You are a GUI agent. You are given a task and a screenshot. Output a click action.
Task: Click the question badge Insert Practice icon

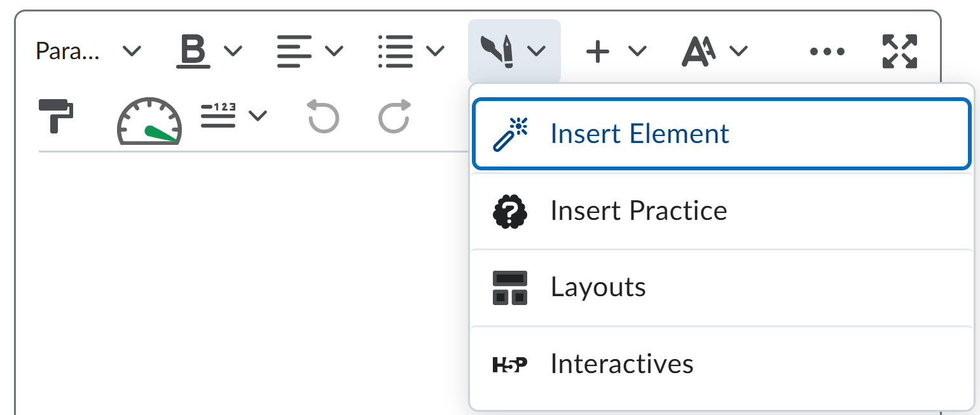point(510,211)
